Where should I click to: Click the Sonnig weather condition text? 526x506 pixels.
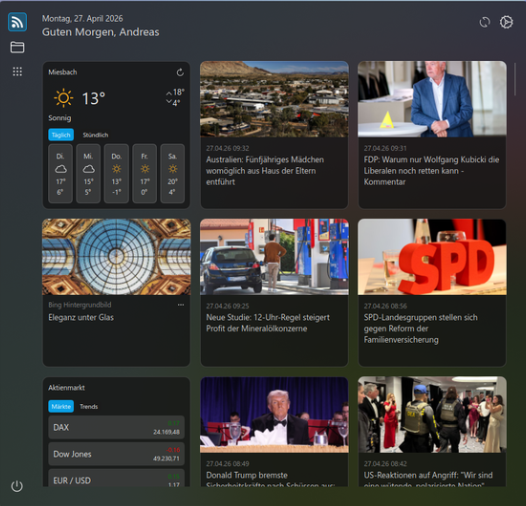[59, 118]
